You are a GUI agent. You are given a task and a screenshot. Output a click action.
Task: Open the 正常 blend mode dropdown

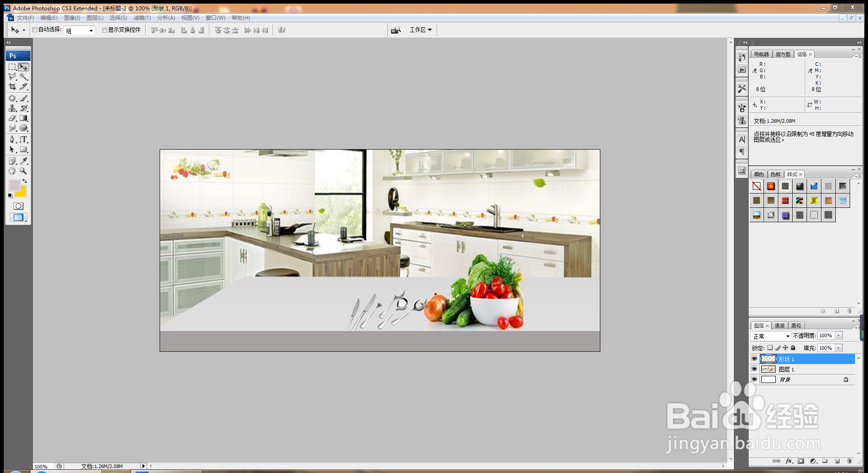(771, 336)
